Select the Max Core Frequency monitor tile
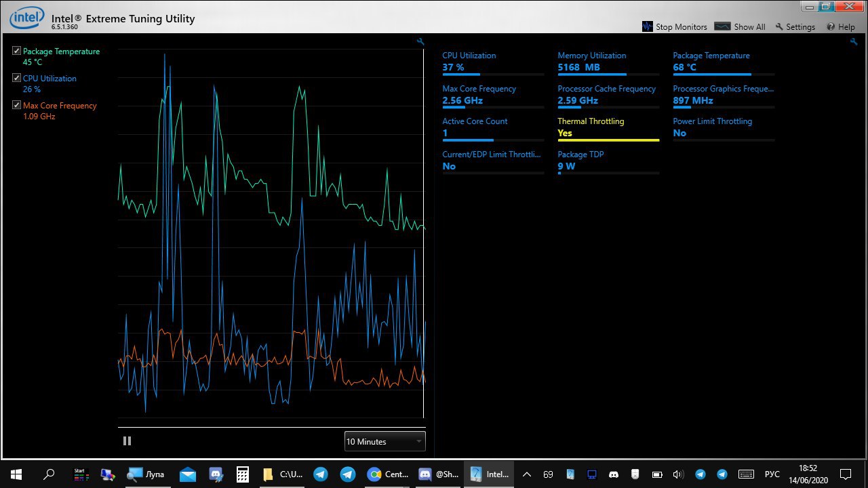The image size is (868, 488). (493, 96)
